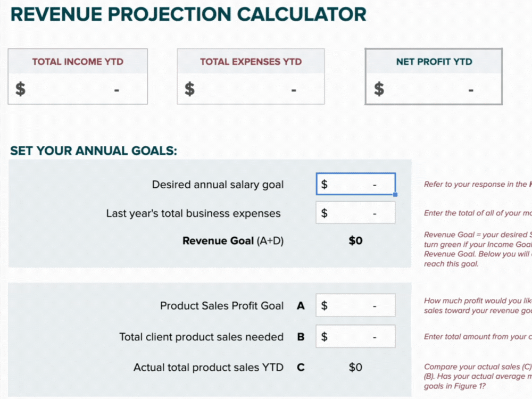Image resolution: width=532 pixels, height=399 pixels.
Task: Click the Total client product sales needed cell
Action: 355,336
